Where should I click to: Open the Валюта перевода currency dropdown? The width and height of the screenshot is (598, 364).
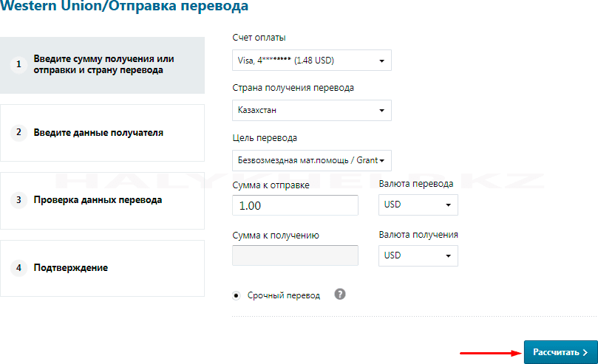point(418,205)
